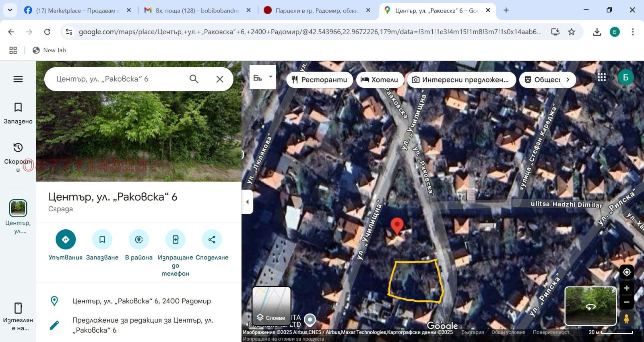This screenshot has height=342, width=644.
Task: Click the Send to phone icon
Action: point(175,239)
